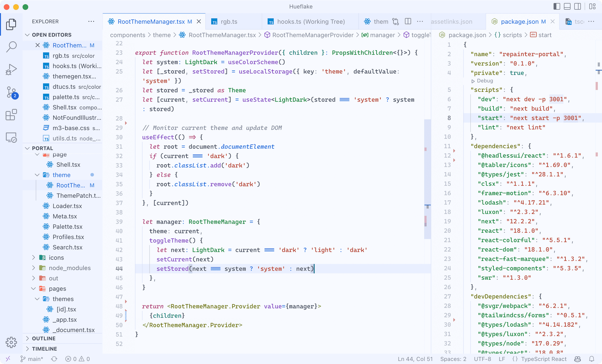Open Palette.tsx in file tree
The width and height of the screenshot is (602, 364).
[x=67, y=227]
